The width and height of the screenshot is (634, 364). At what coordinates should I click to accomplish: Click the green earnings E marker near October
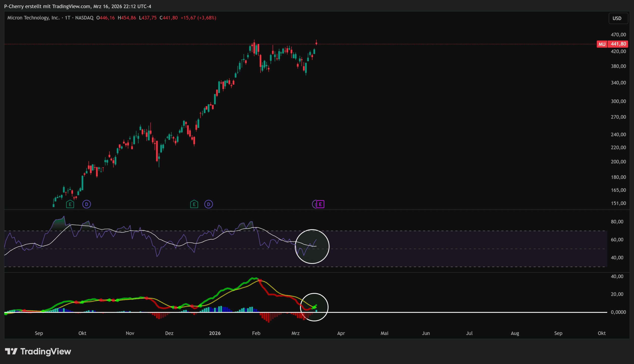[70, 204]
